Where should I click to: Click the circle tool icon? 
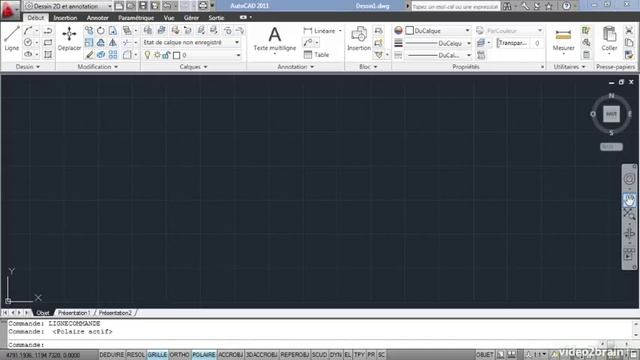click(x=28, y=42)
